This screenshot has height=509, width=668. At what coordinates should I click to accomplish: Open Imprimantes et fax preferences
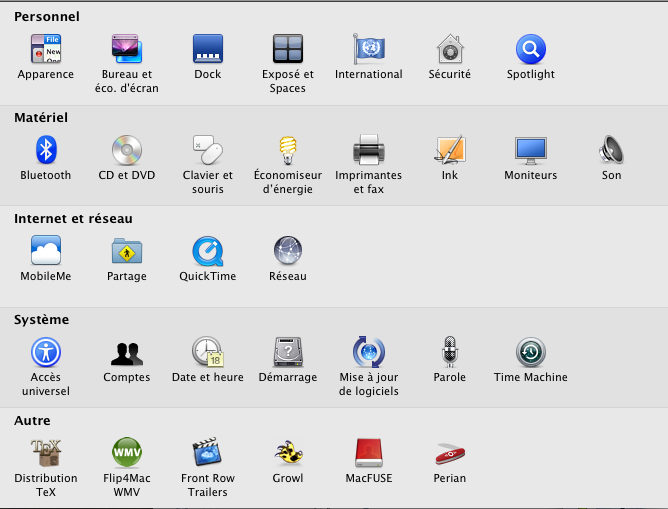coord(369,150)
